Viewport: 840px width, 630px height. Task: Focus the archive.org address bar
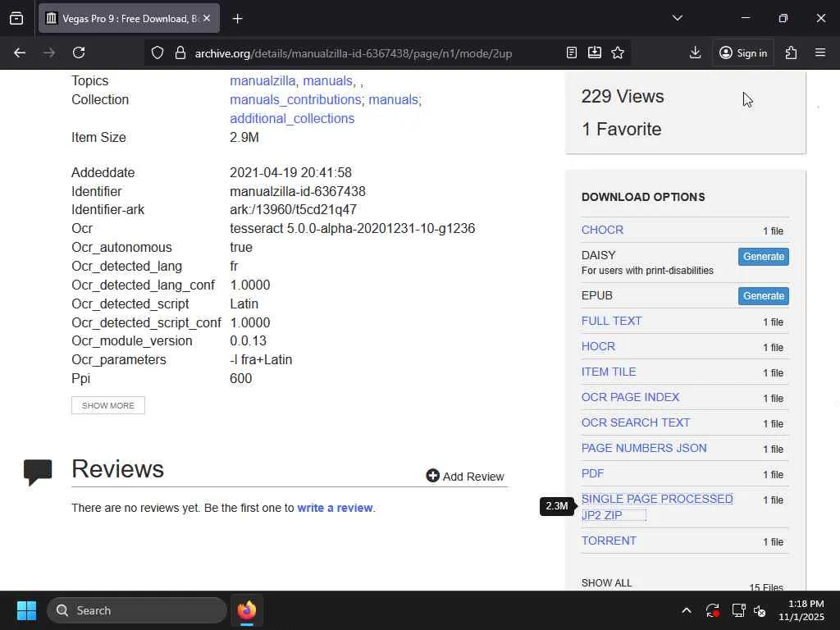coord(354,53)
